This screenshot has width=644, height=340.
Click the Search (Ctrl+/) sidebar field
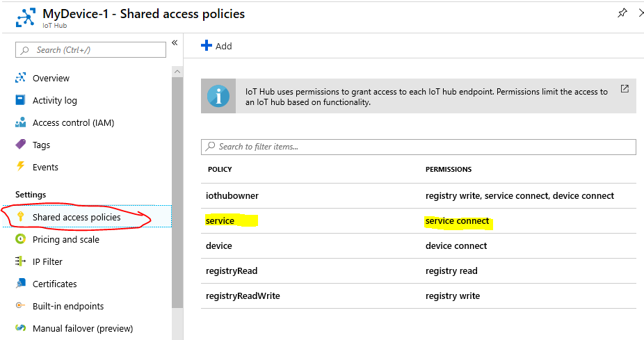[x=91, y=49]
